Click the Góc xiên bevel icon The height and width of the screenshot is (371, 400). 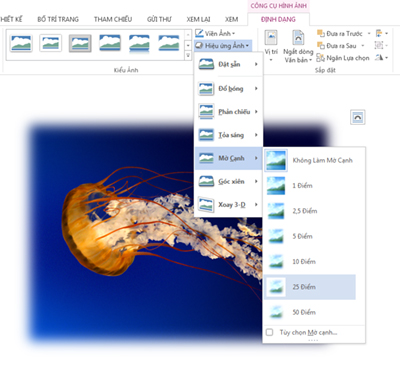(206, 181)
